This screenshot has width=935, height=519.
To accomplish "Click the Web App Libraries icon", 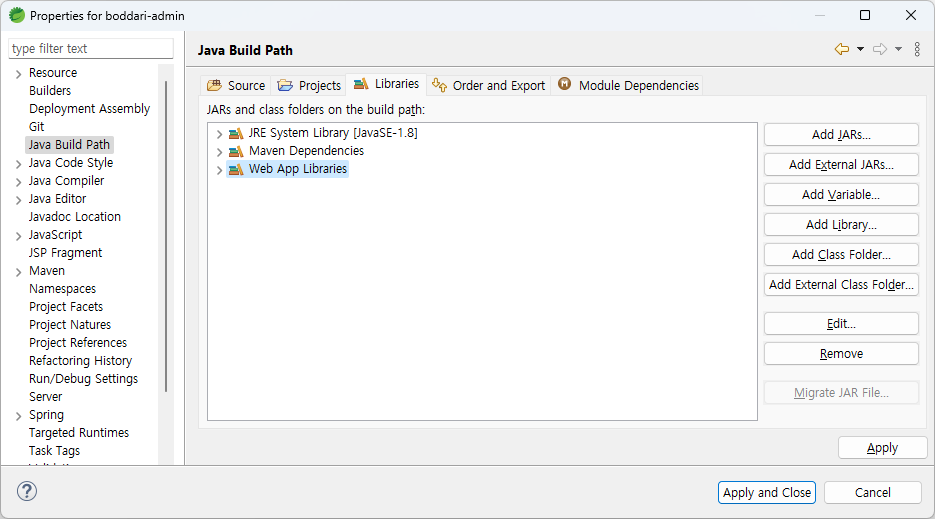I will tap(236, 169).
